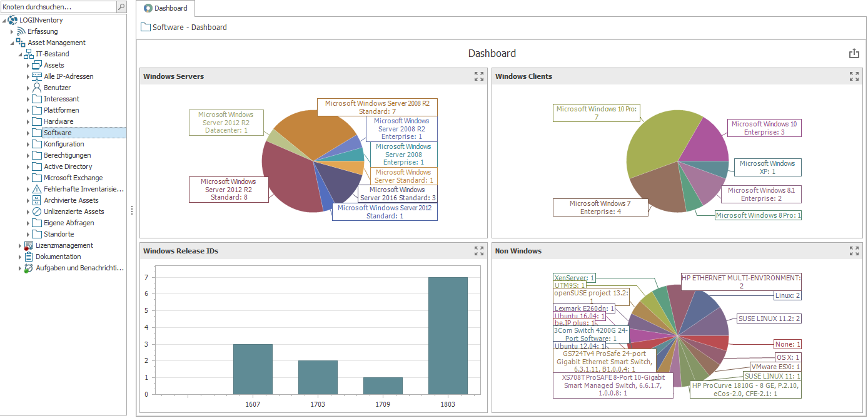
Task: Click the 'Microsoft Windows XP: 1' label
Action: click(x=767, y=168)
